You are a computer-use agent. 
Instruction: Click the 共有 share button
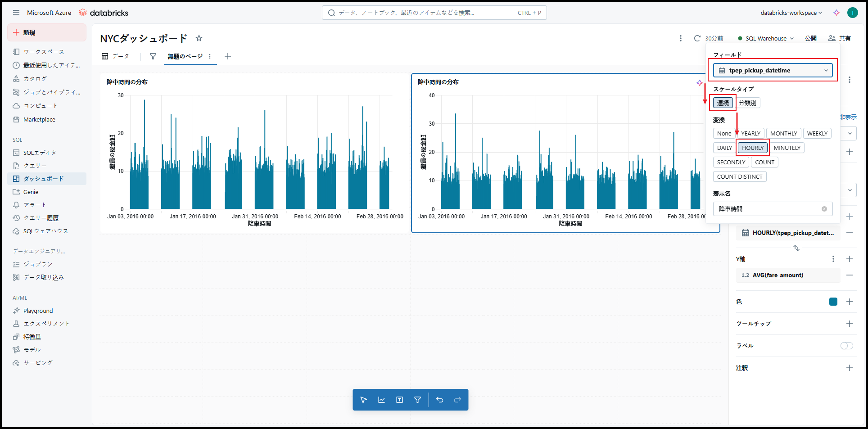point(840,38)
